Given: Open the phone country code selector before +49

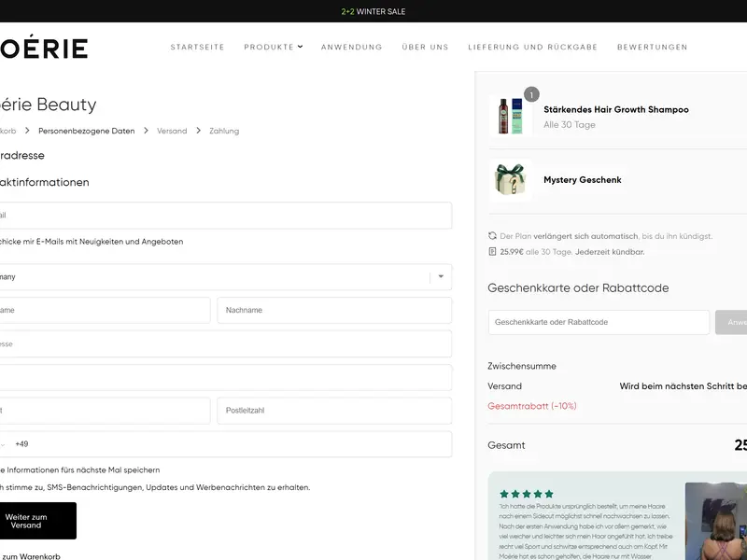Looking at the screenshot, I should click(4, 444).
